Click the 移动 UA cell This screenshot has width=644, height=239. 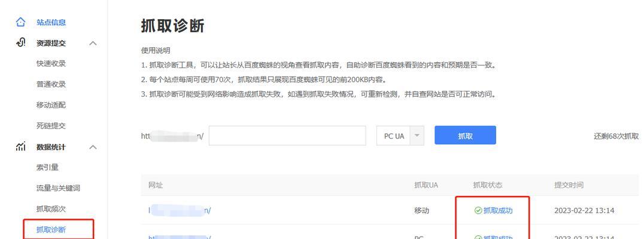point(422,210)
